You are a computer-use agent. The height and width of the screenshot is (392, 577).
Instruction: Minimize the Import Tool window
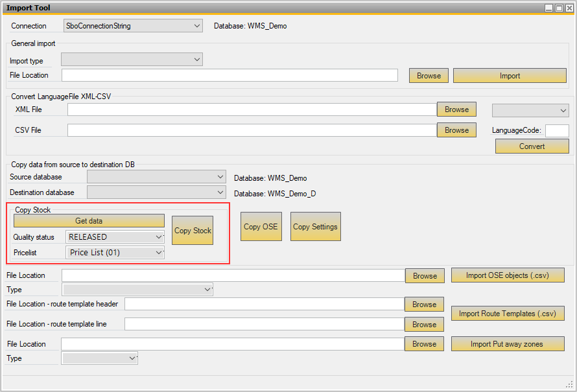548,8
